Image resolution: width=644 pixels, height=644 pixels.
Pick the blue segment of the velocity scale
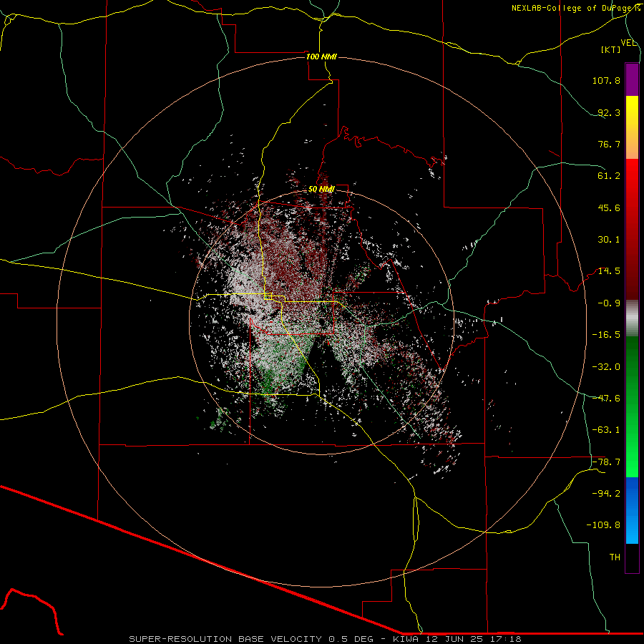point(632,510)
